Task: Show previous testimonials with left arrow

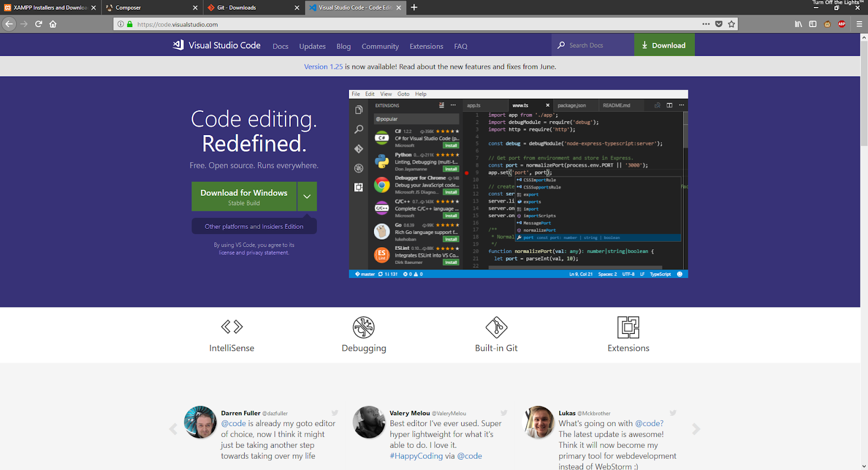Action: tap(173, 429)
